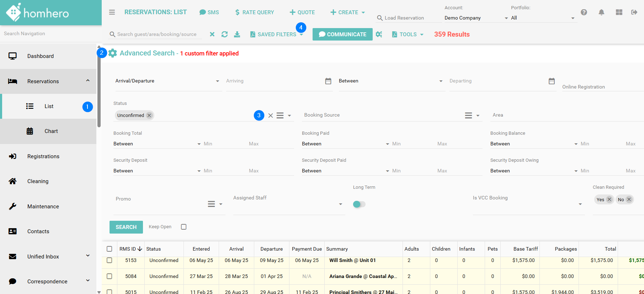Click the download results icon
Viewport: 644px width, 294px height.
click(237, 34)
